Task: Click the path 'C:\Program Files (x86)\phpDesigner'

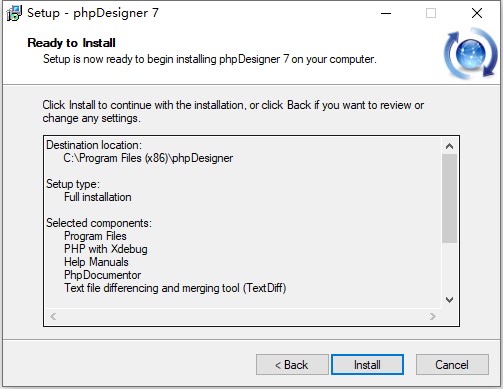Action: pyautogui.click(x=148, y=158)
